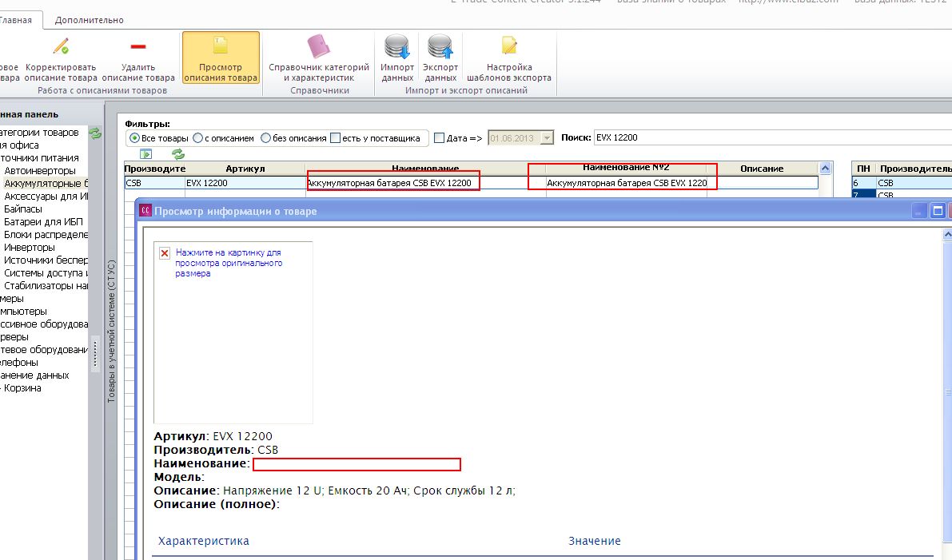Image resolution: width=952 pixels, height=560 pixels.
Task: Select Просмотр описания товара button
Action: tap(221, 58)
